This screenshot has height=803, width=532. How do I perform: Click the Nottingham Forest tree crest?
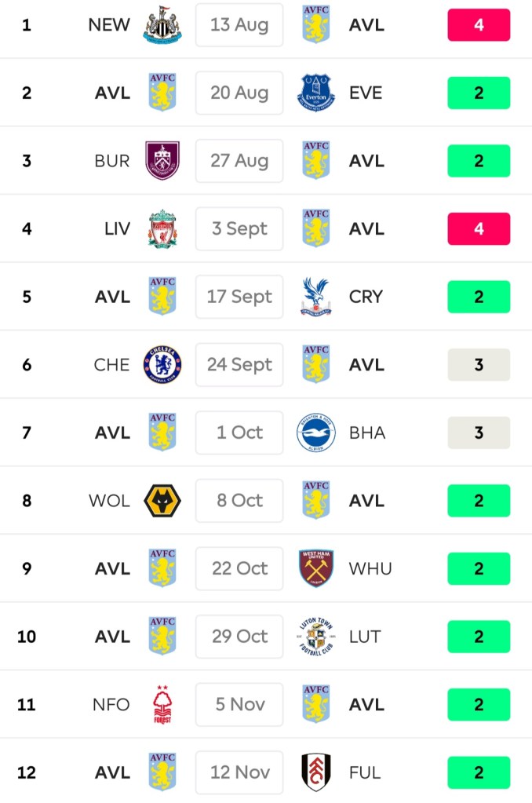[162, 704]
